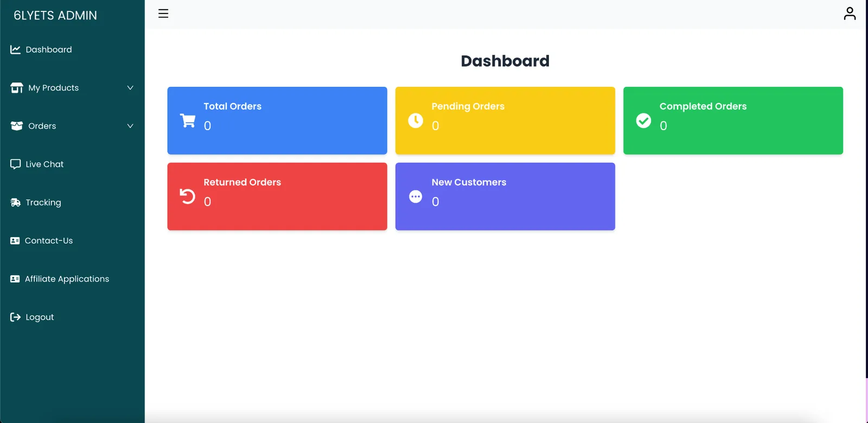
Task: Select Orders in the sidebar
Action: point(42,126)
